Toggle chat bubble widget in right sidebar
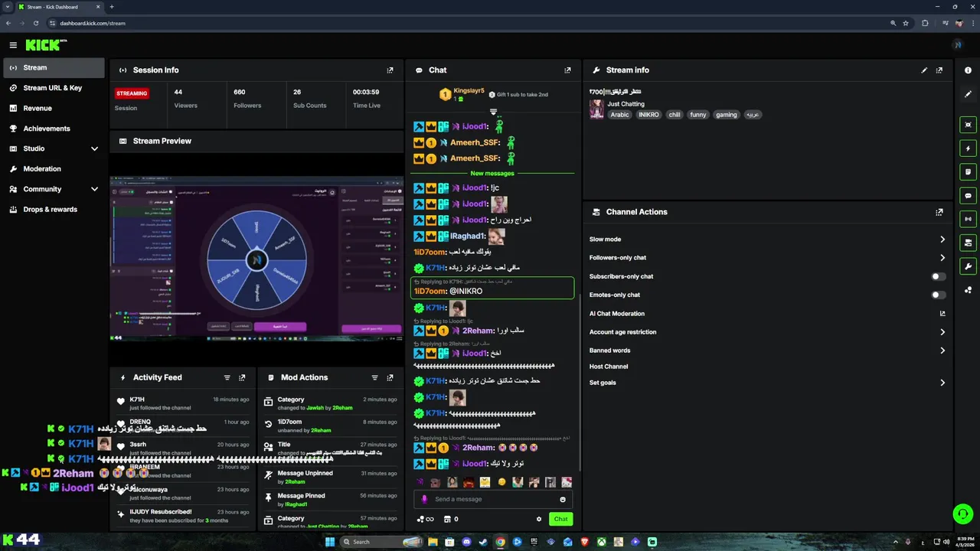Viewport: 980px width, 551px height. [969, 196]
